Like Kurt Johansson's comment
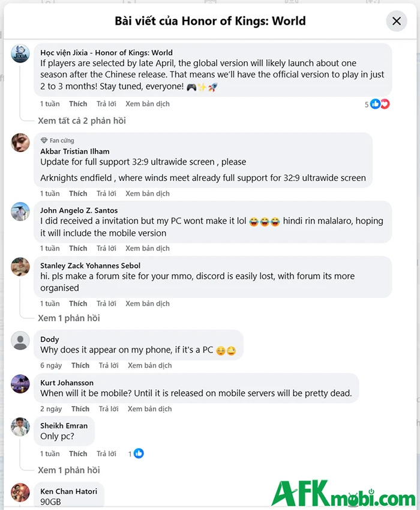Screen dimensions: 420x510 (80, 409)
